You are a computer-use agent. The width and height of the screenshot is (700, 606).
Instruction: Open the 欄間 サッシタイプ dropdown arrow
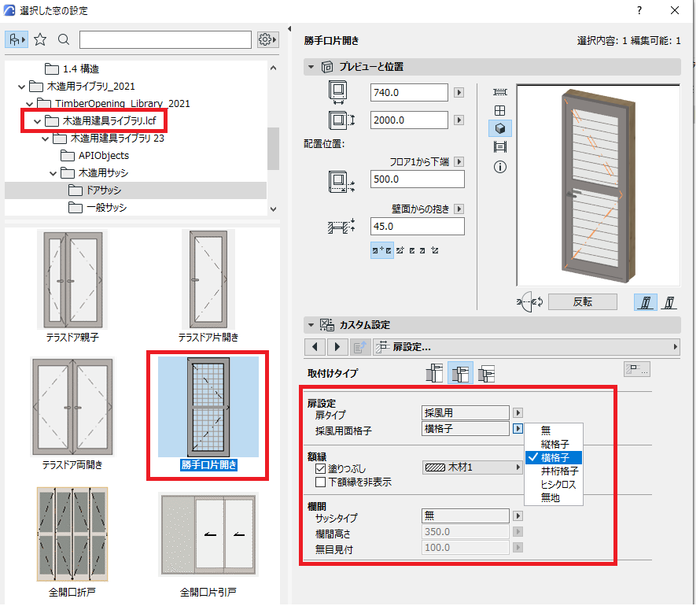(x=518, y=516)
